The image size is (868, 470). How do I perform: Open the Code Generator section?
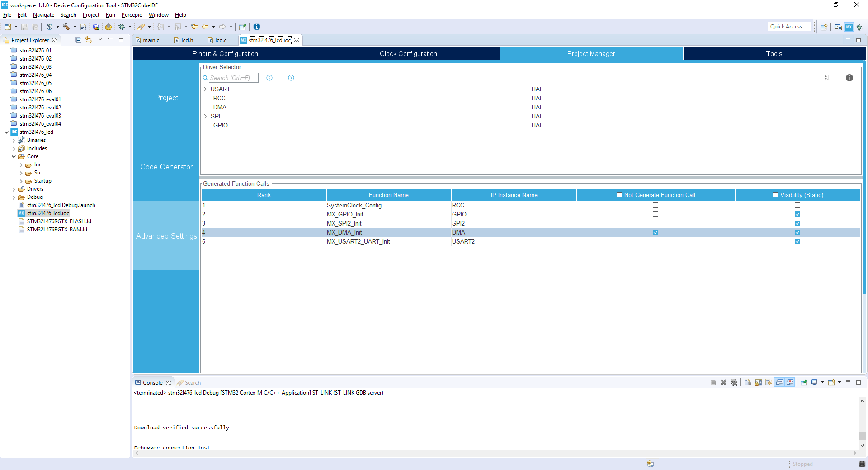click(166, 167)
